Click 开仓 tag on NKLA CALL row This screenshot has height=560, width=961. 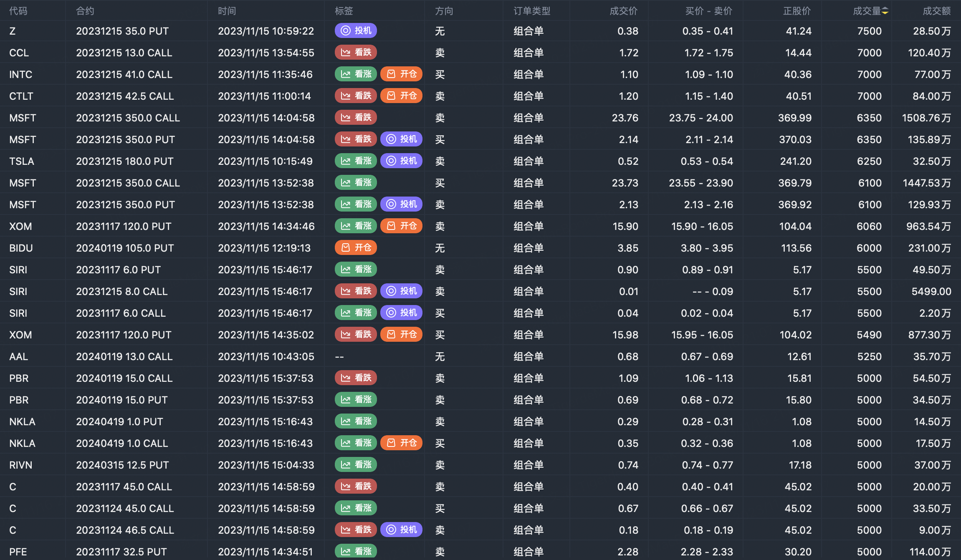point(401,443)
